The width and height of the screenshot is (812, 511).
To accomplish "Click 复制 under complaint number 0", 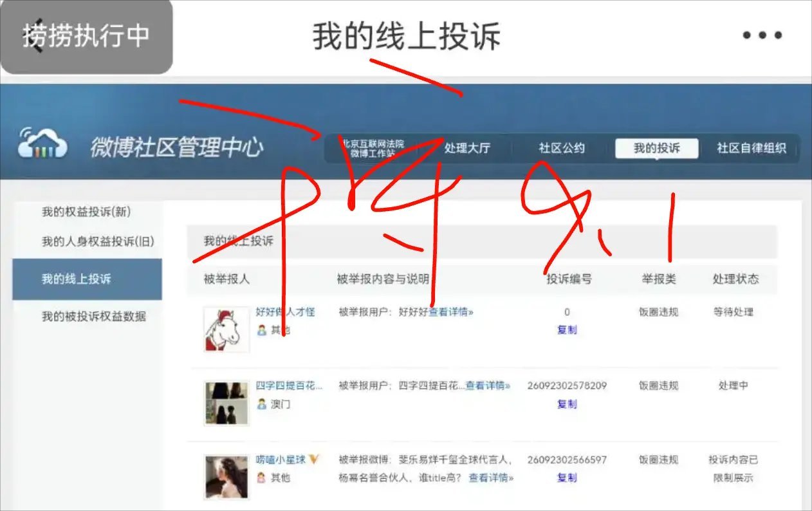I will coord(567,330).
